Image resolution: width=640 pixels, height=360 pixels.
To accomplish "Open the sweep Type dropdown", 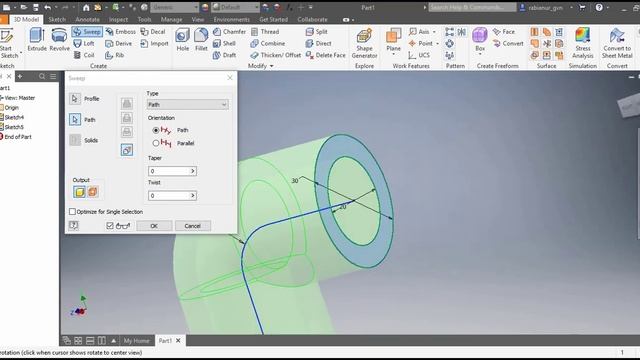I will [188, 104].
